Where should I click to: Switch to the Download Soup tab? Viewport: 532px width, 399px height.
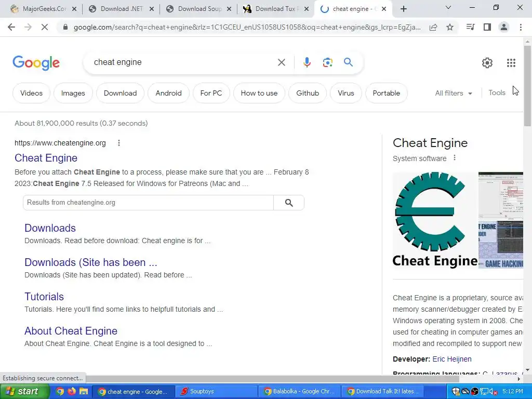pyautogui.click(x=199, y=9)
